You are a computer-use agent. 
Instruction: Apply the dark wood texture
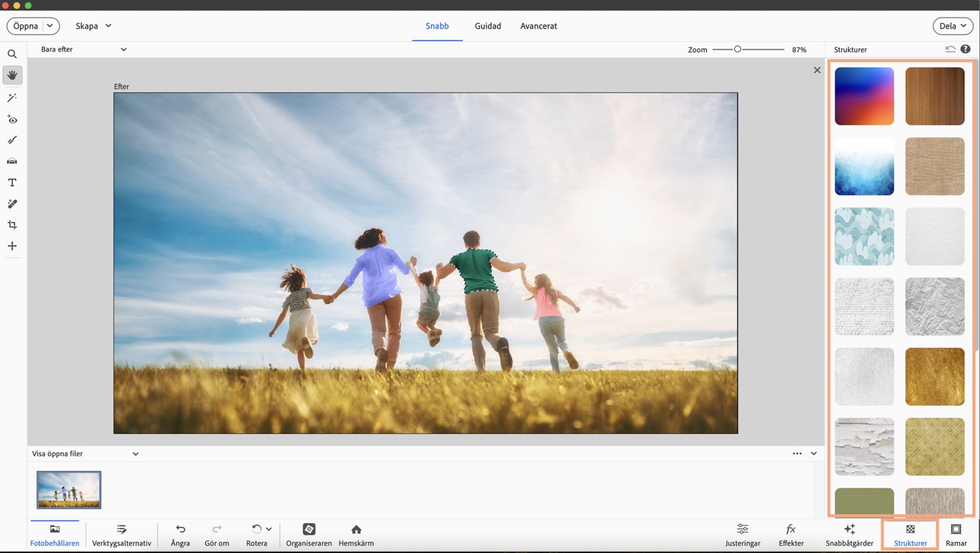point(935,96)
